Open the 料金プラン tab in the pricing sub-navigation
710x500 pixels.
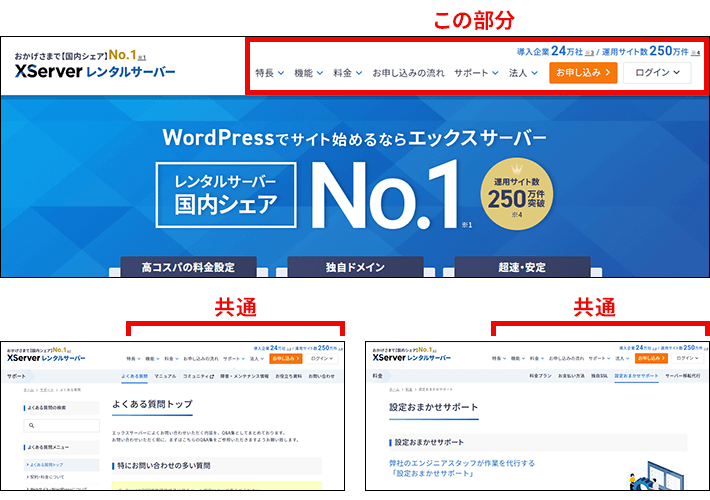(540, 376)
